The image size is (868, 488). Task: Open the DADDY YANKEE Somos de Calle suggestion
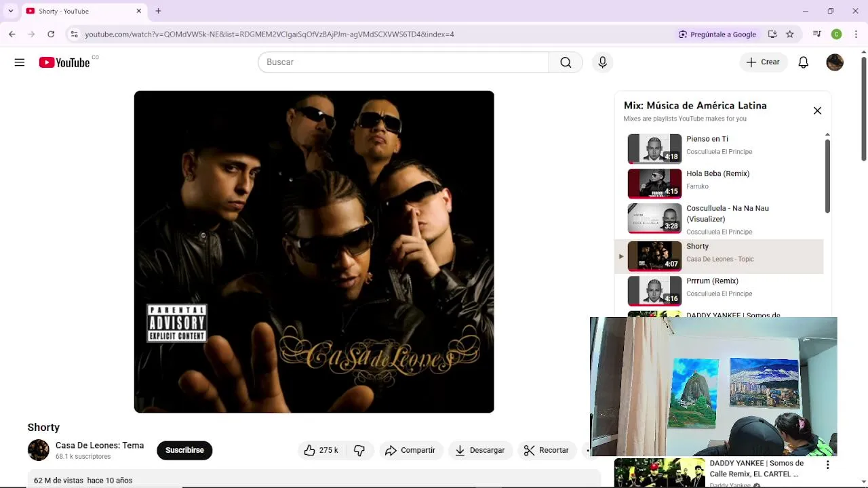757,468
